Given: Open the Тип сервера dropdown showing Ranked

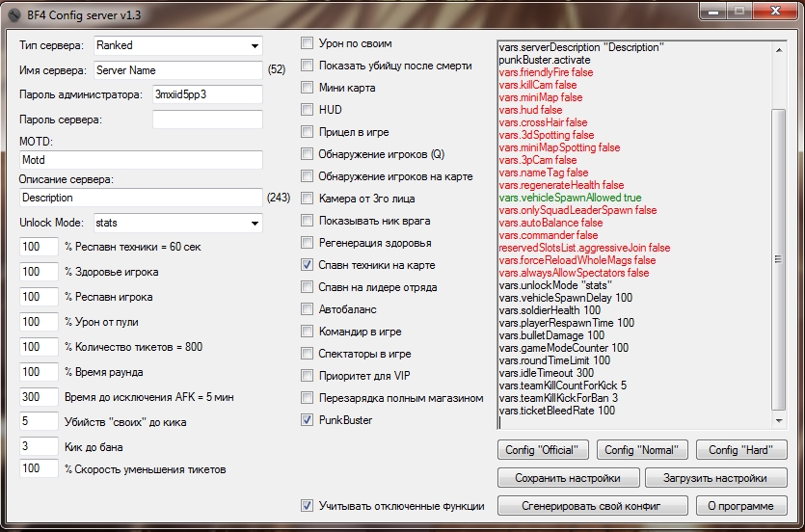Looking at the screenshot, I should [x=178, y=45].
